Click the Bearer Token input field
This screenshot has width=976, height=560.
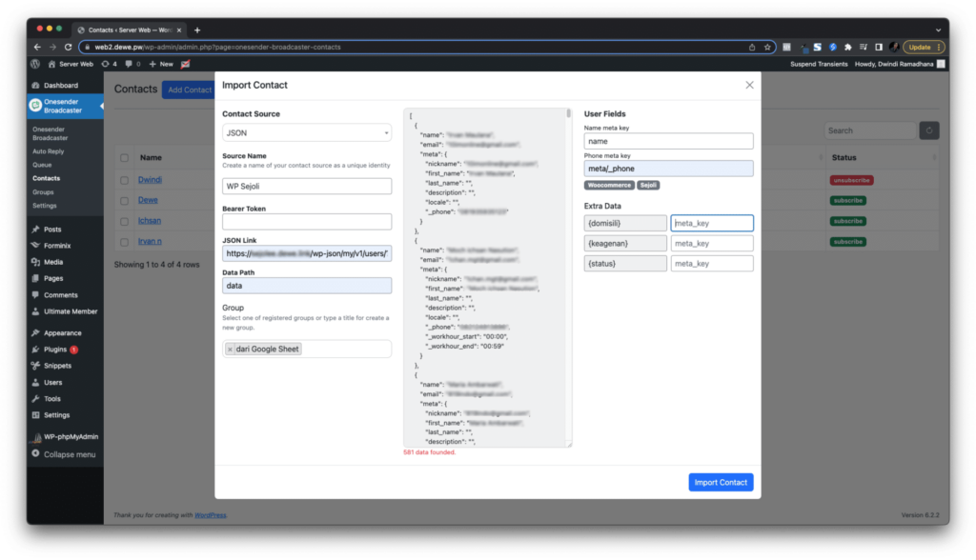pyautogui.click(x=306, y=222)
